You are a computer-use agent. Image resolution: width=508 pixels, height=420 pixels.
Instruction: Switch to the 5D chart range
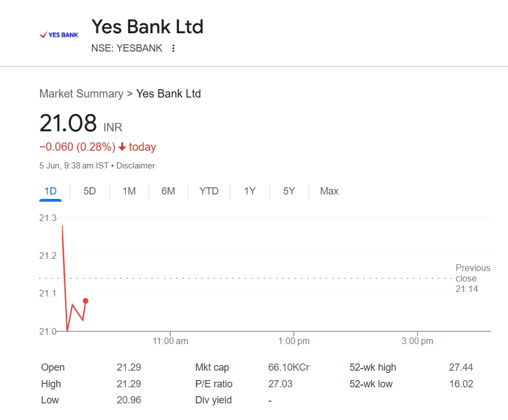[x=89, y=191]
